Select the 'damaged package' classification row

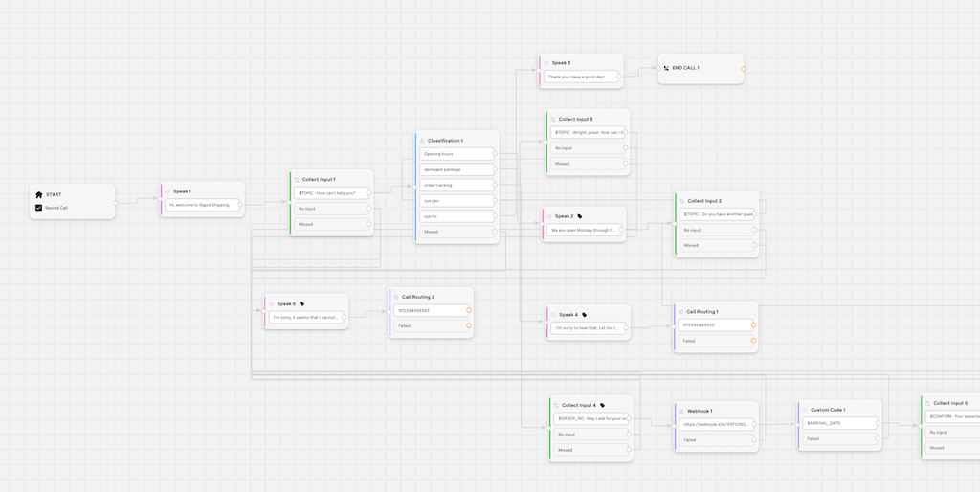[x=457, y=169]
